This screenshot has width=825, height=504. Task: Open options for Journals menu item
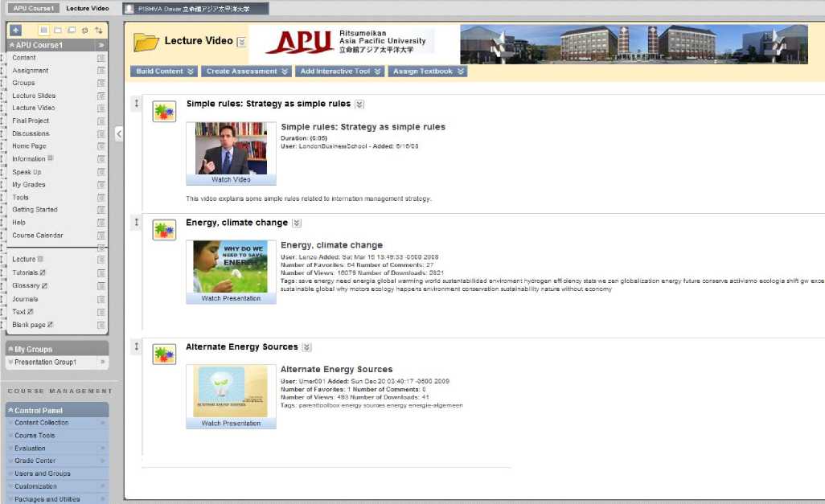101,299
